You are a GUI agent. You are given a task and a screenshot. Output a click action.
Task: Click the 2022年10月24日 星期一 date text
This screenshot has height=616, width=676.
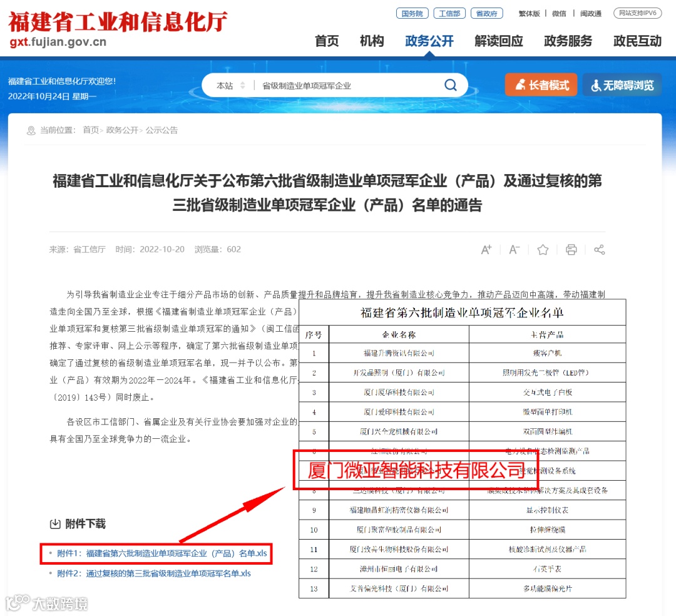coord(52,96)
